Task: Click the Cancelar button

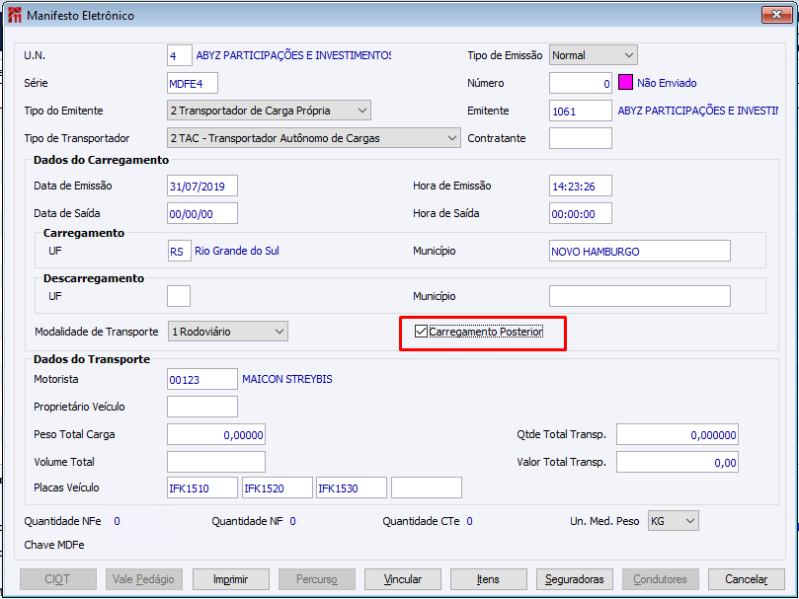Action: pyautogui.click(x=746, y=579)
